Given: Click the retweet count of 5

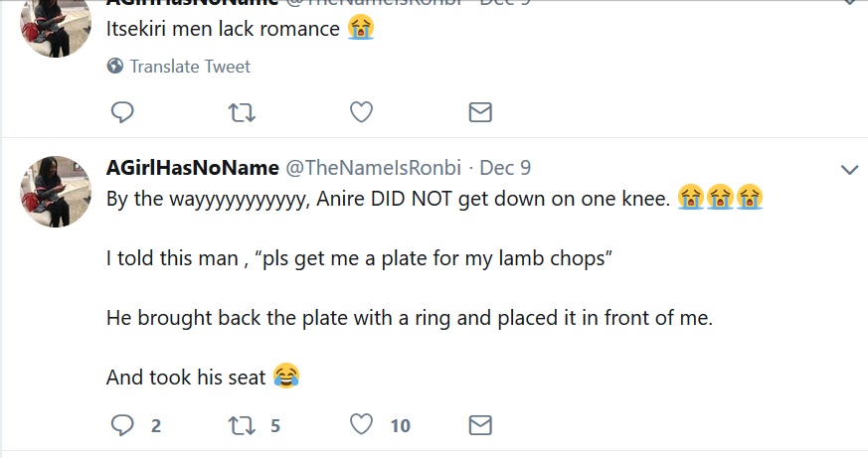Looking at the screenshot, I should (275, 426).
